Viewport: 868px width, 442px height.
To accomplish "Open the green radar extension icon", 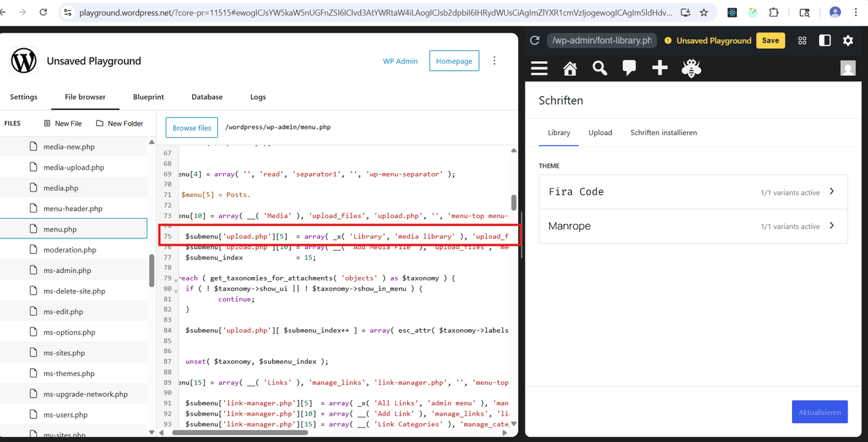I will (x=753, y=12).
